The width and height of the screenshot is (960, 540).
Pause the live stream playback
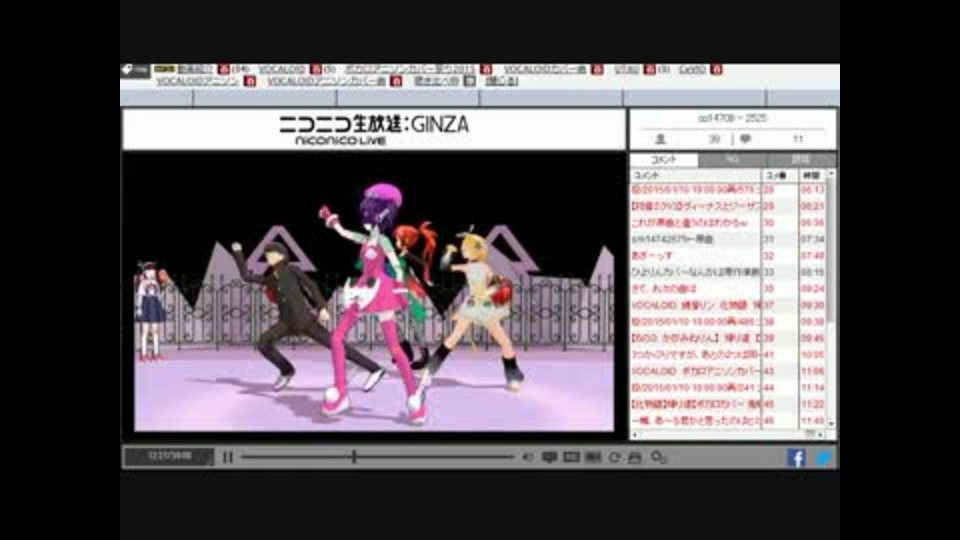click(228, 457)
